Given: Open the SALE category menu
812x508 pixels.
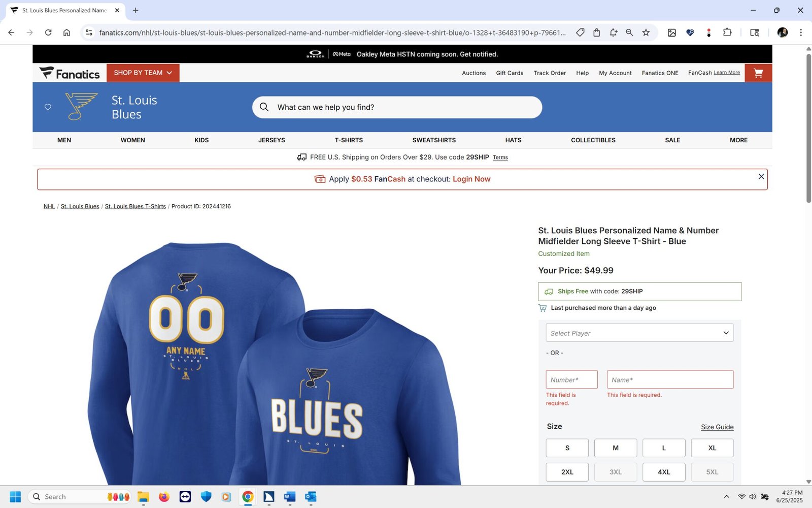Looking at the screenshot, I should click(x=672, y=140).
